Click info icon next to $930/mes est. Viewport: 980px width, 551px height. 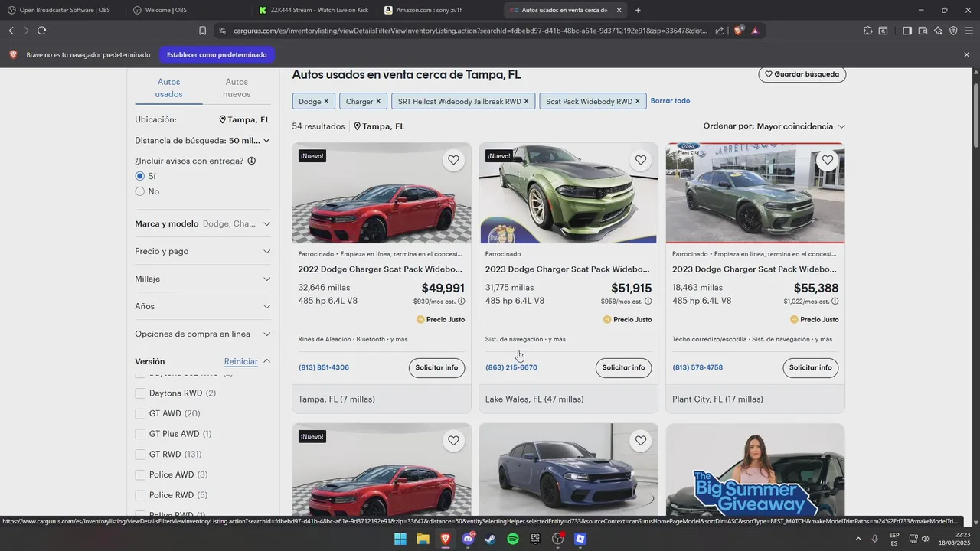(461, 302)
